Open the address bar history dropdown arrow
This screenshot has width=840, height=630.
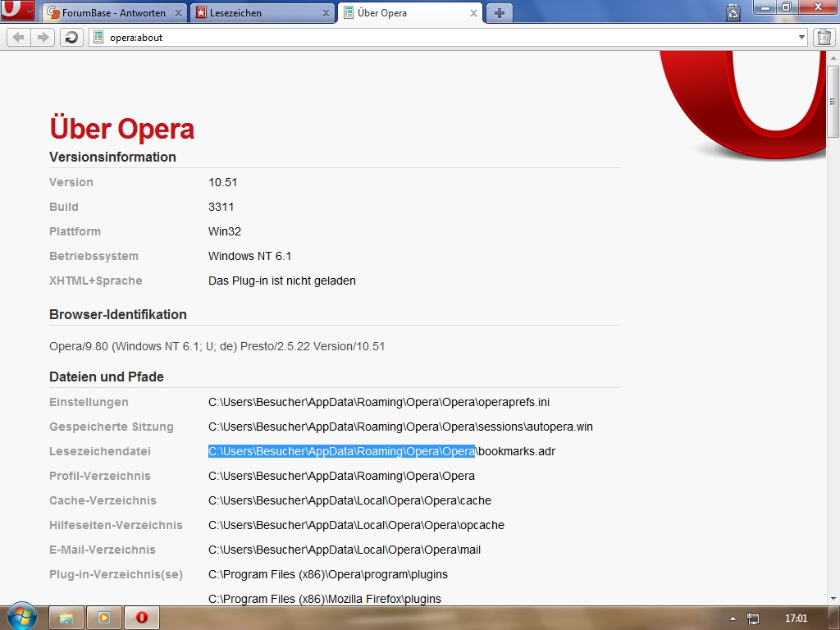tap(801, 38)
